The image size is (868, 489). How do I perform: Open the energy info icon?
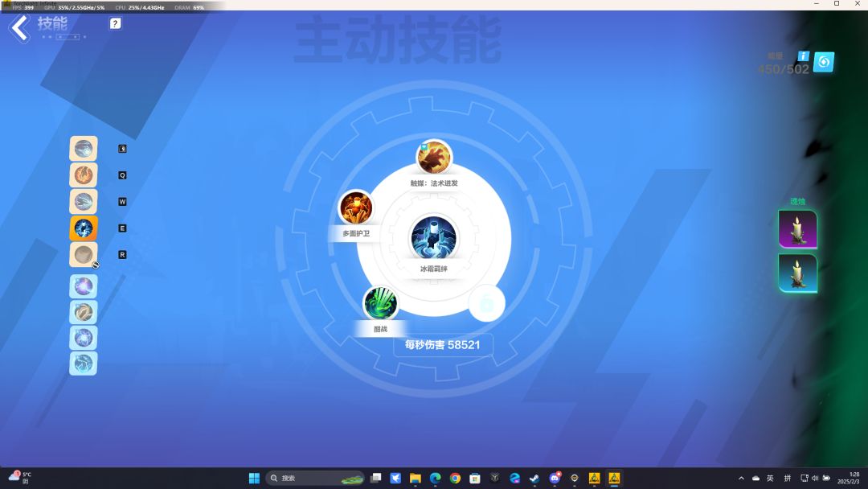click(x=803, y=56)
